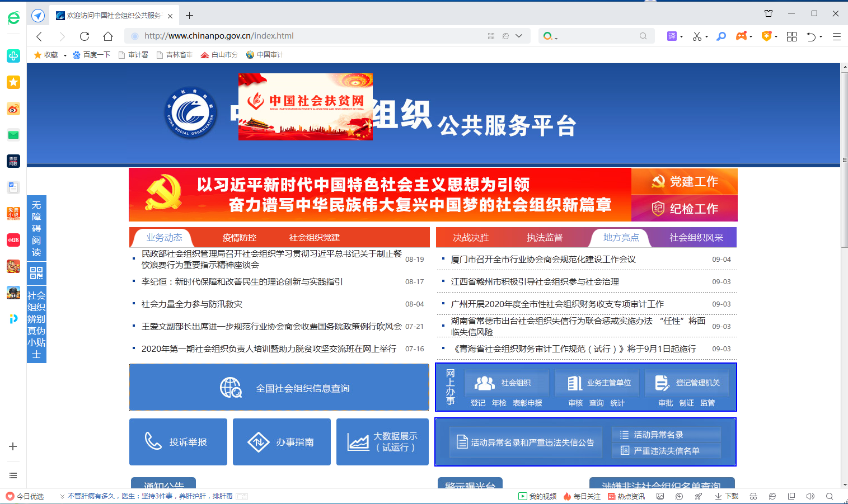Image resolution: width=848 pixels, height=504 pixels.
Task: Click the QR code icon on the page sidebar
Action: tap(36, 273)
